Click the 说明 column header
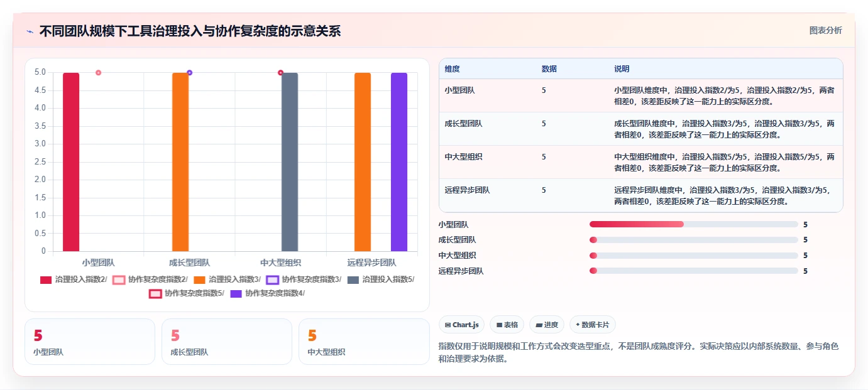The image size is (868, 390). [x=622, y=69]
